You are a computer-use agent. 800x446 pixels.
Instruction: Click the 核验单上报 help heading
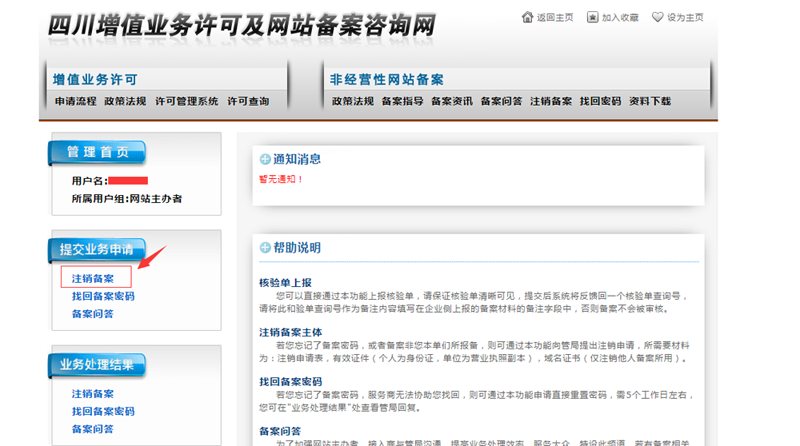285,283
